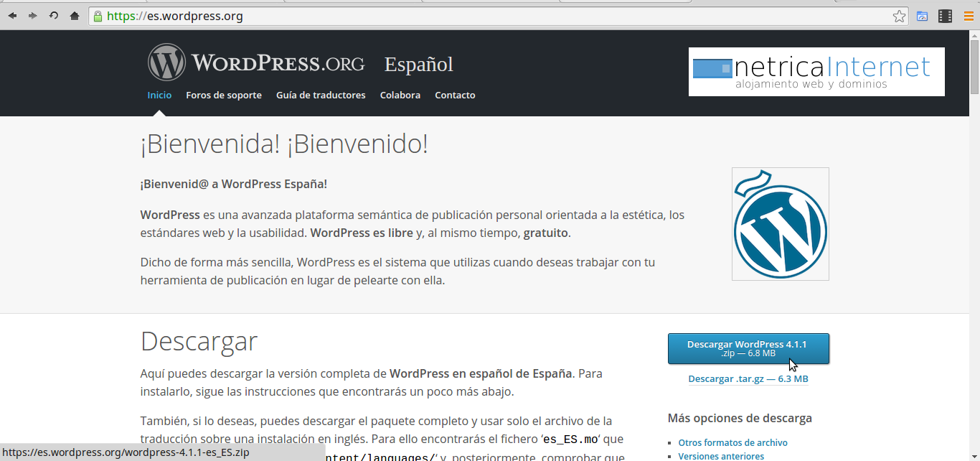
Task: Open the Contacto menu item
Action: coord(455,95)
